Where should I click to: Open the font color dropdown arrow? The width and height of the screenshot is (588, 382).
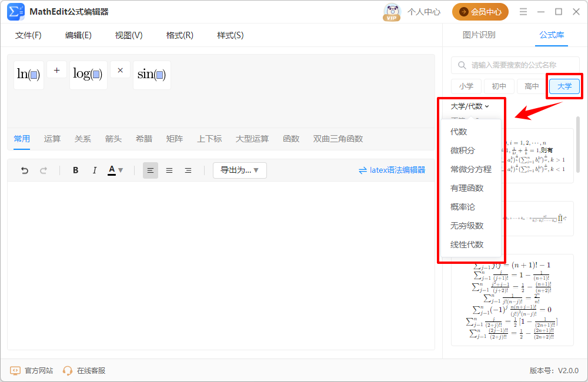point(121,170)
